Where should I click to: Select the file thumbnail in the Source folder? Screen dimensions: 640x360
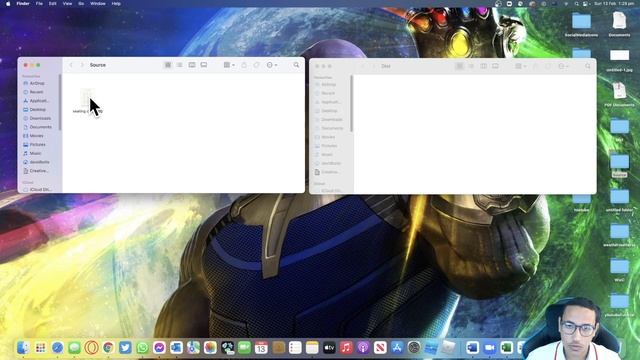pos(87,98)
